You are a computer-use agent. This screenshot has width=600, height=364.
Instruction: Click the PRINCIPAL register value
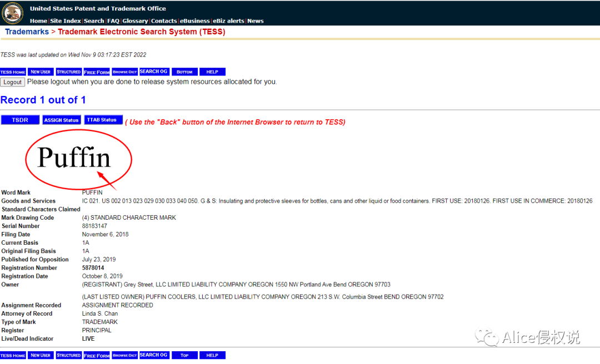pos(97,330)
